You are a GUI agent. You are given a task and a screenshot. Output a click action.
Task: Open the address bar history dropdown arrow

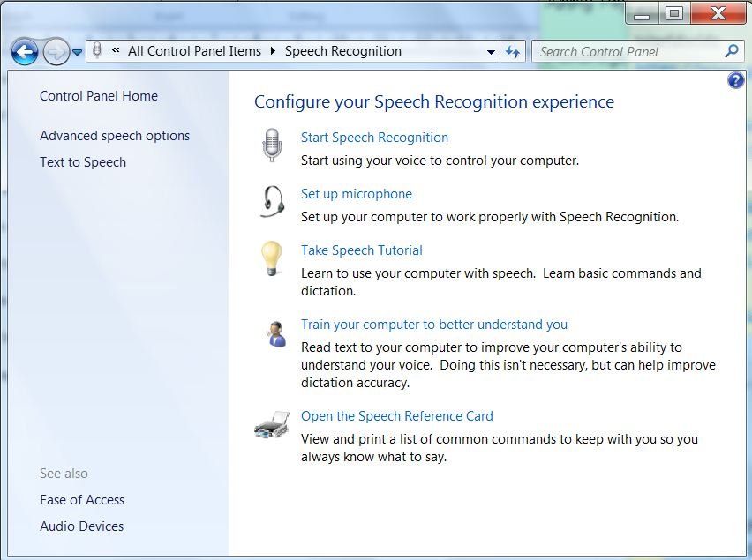[x=492, y=51]
